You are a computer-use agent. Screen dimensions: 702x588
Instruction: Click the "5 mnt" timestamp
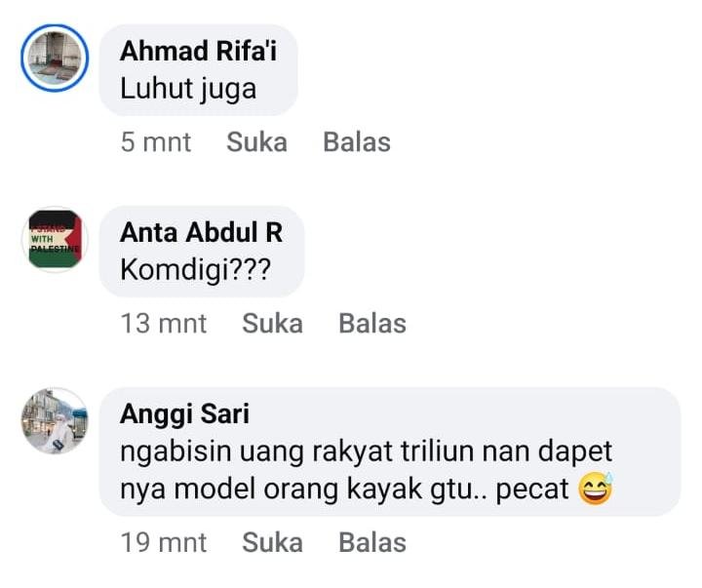[x=156, y=142]
